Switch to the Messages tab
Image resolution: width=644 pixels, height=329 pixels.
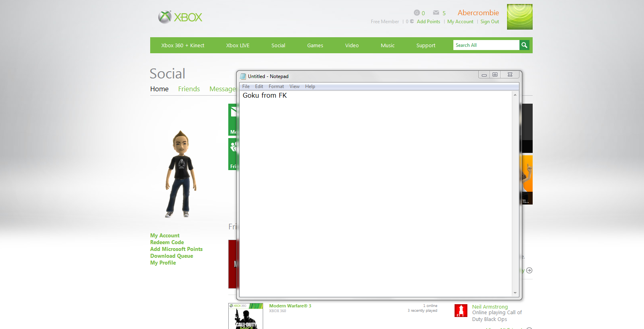tap(223, 89)
